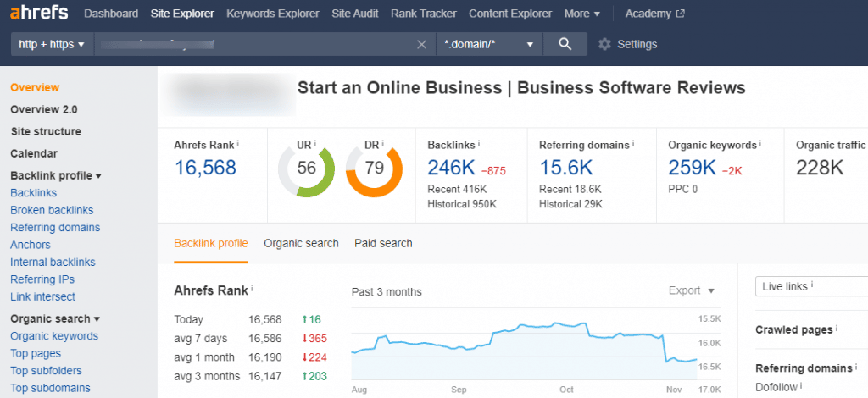
Task: Click info icon next to Dofollow
Action: [x=801, y=385]
